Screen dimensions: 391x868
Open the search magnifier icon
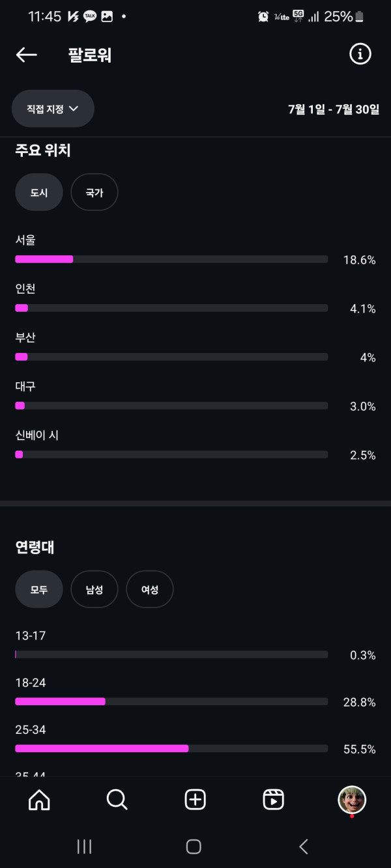pos(117,800)
